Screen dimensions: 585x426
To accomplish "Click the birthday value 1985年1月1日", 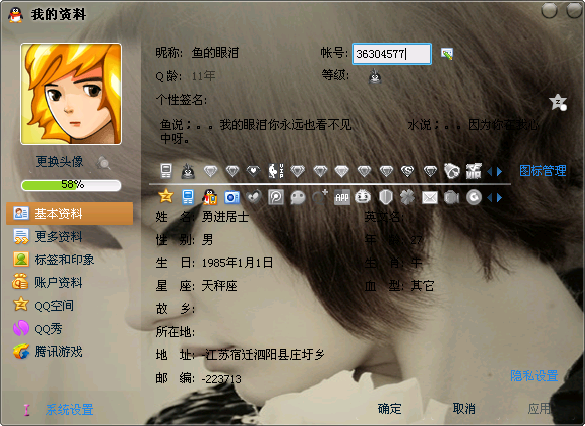I will click(237, 263).
